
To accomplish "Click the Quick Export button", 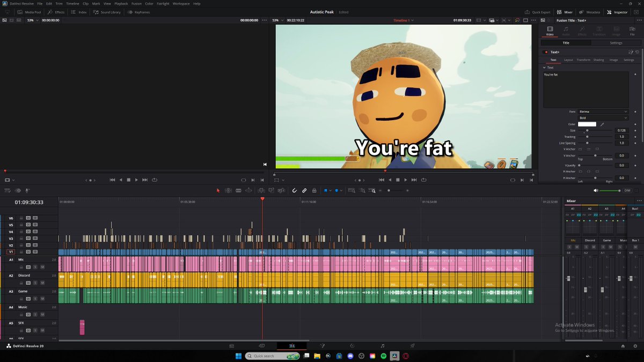I will pyautogui.click(x=539, y=12).
